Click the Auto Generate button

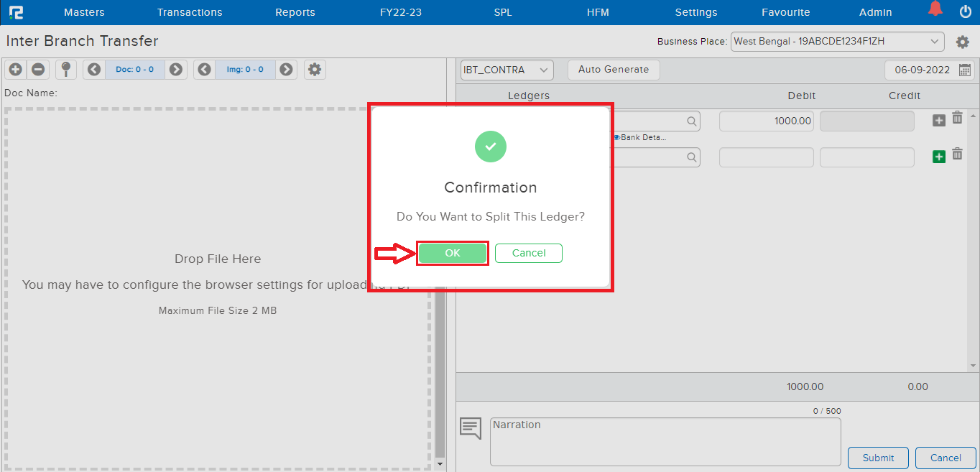point(613,70)
